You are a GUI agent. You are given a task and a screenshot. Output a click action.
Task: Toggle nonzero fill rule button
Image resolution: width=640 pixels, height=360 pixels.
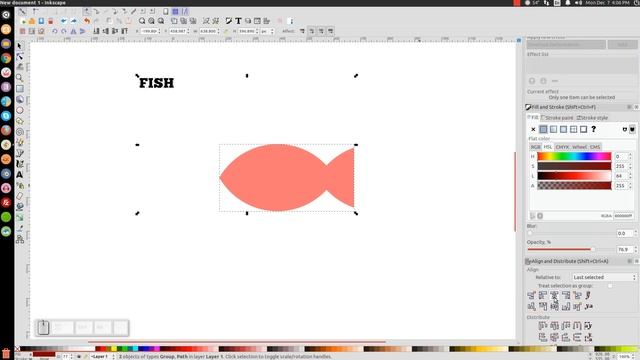tap(632, 129)
